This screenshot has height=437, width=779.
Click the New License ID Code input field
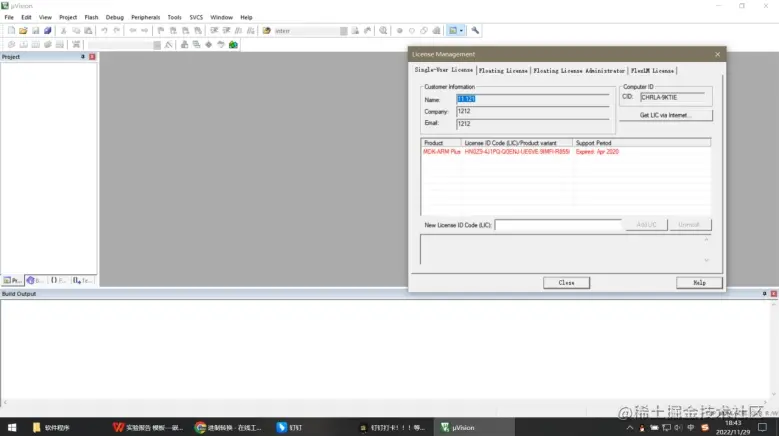[558, 225]
